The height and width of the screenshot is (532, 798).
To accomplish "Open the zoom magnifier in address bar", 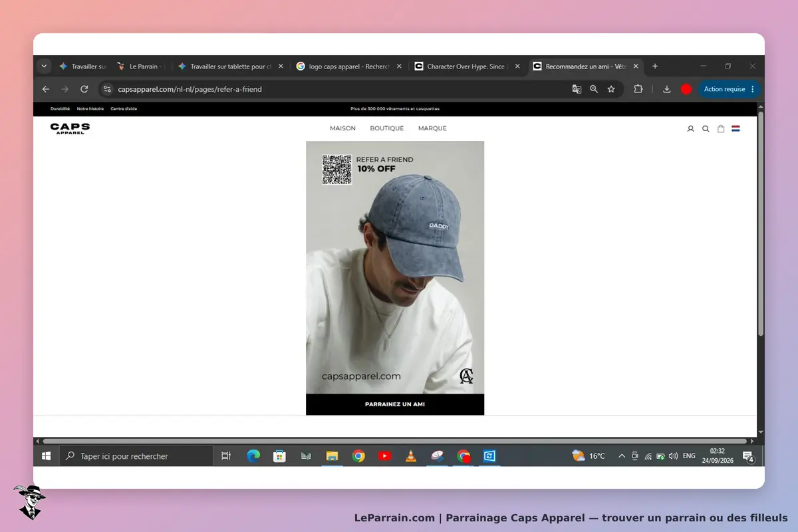I will click(x=594, y=89).
